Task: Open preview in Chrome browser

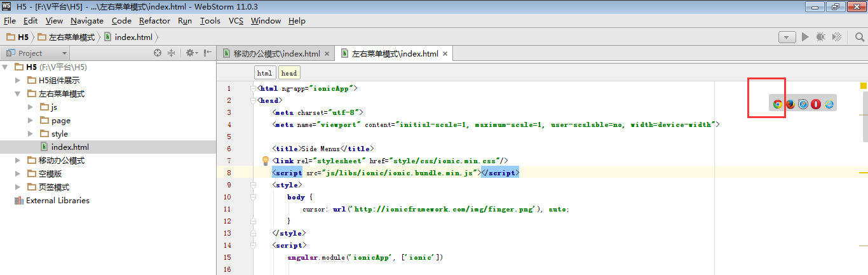Action: coord(777,104)
